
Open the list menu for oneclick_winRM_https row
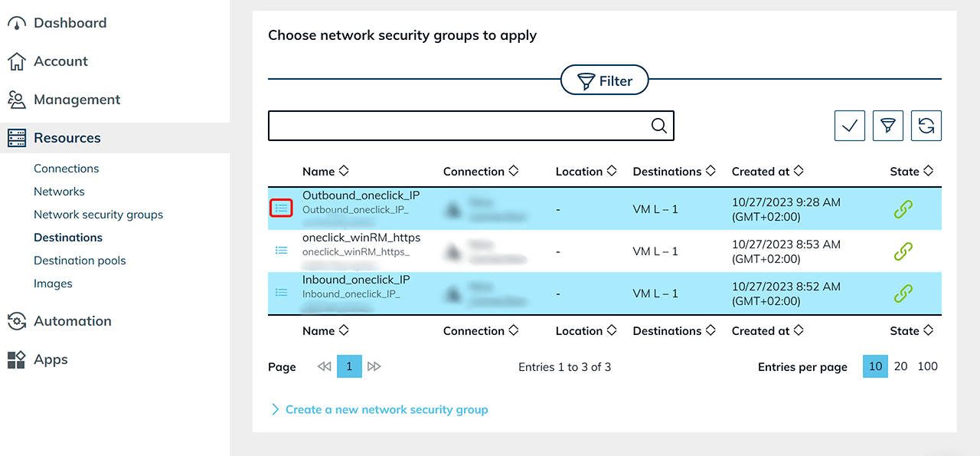tap(281, 251)
